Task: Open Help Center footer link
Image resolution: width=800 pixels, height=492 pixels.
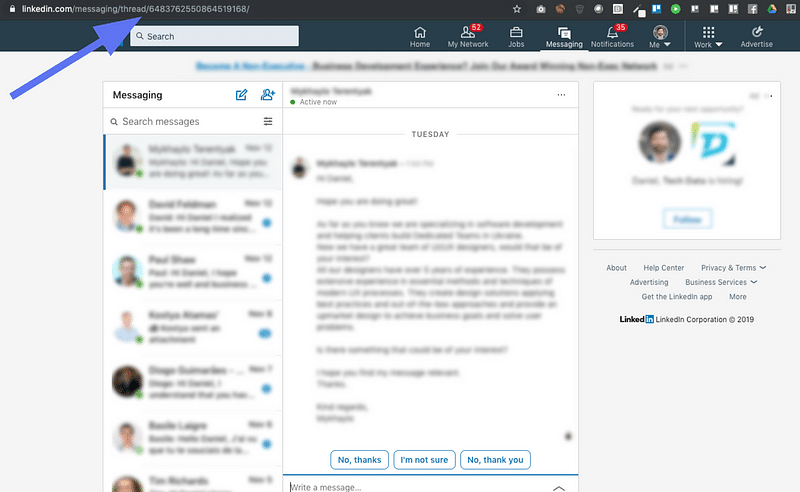Action: pyautogui.click(x=663, y=267)
